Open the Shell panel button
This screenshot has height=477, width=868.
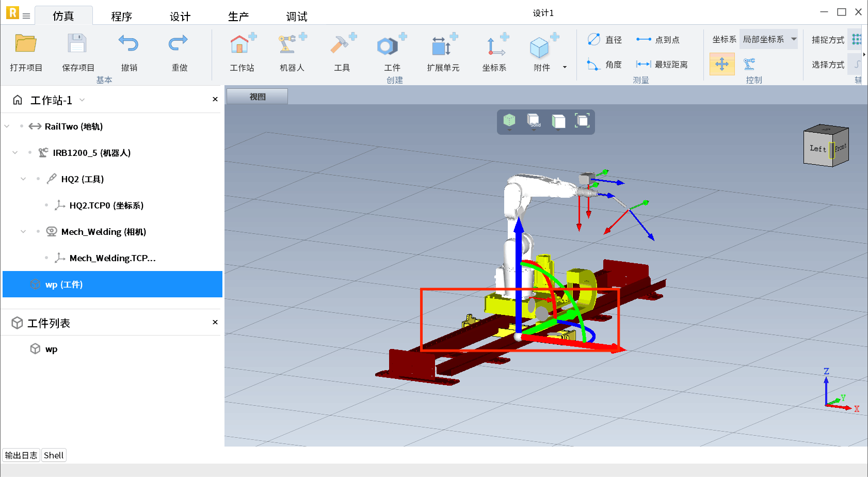[54, 455]
